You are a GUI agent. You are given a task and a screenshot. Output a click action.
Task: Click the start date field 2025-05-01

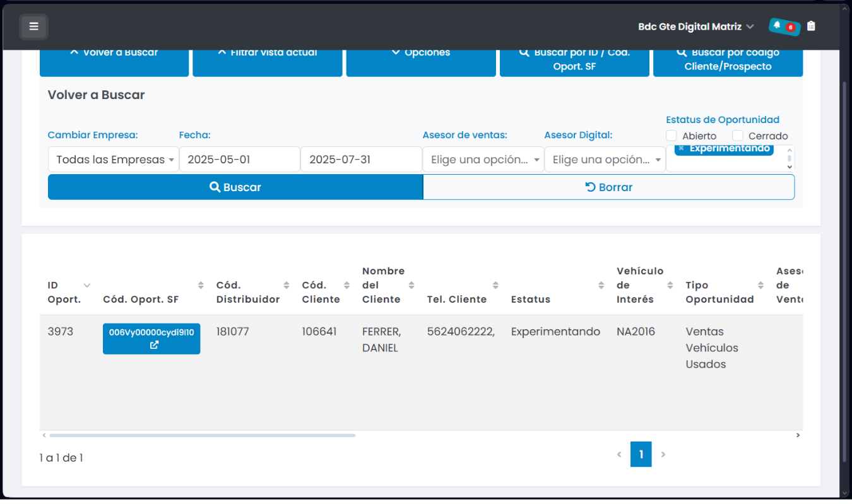[239, 160]
